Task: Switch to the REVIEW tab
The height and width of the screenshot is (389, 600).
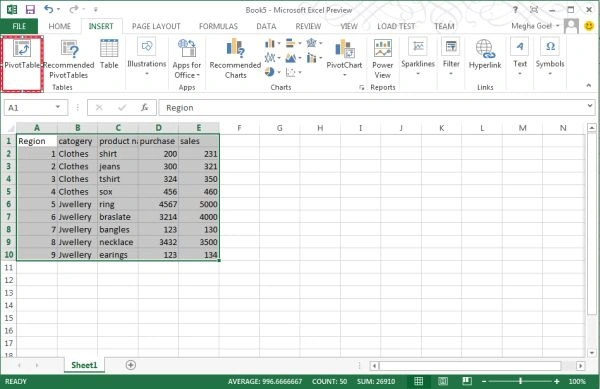Action: (308, 26)
